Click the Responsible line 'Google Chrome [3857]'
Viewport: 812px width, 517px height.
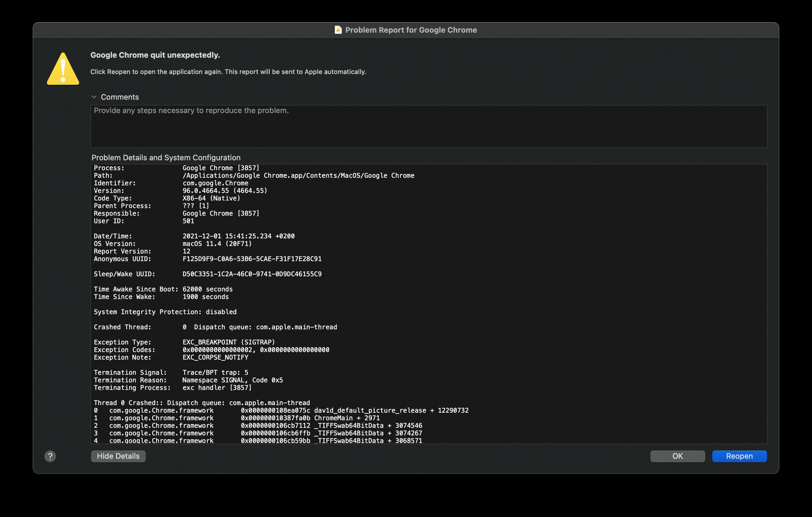tap(221, 213)
